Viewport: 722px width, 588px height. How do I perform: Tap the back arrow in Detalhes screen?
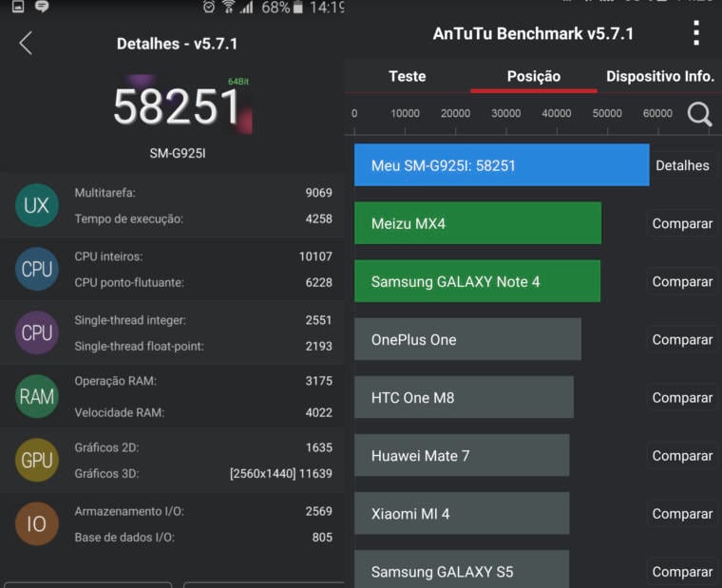[x=26, y=44]
